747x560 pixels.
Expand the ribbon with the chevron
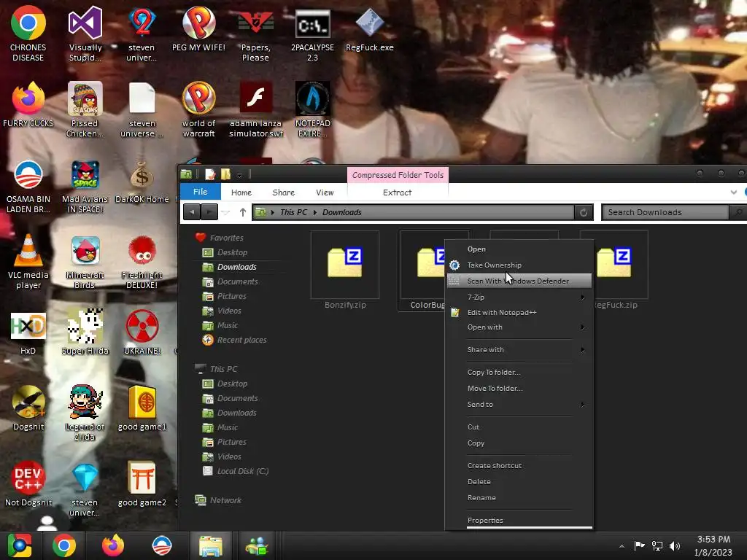(x=734, y=192)
